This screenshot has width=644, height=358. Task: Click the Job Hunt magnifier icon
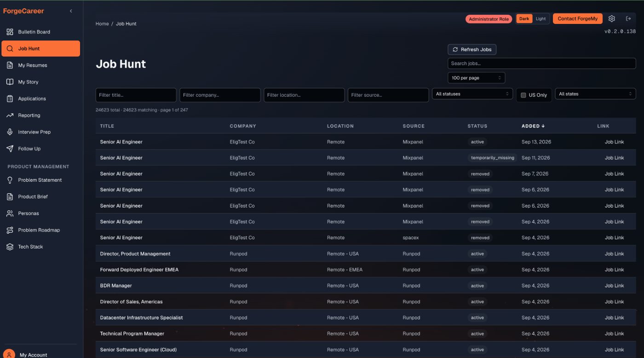click(x=10, y=48)
